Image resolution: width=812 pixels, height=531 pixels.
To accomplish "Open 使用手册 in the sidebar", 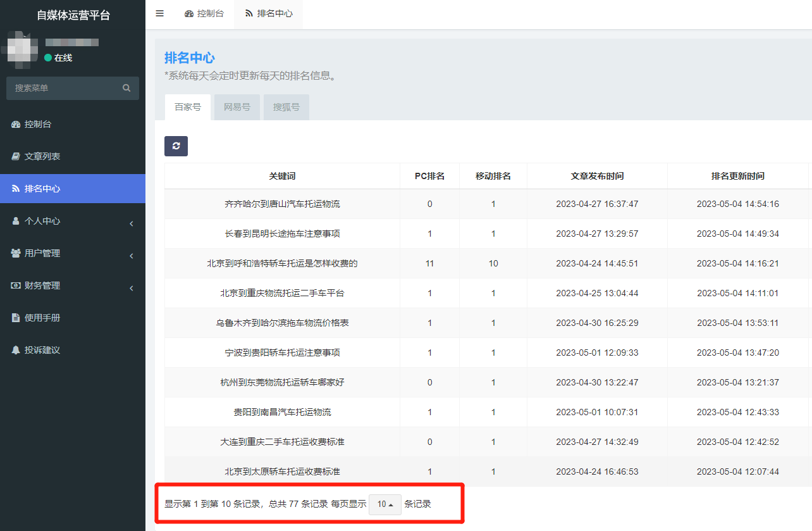I will 42,318.
